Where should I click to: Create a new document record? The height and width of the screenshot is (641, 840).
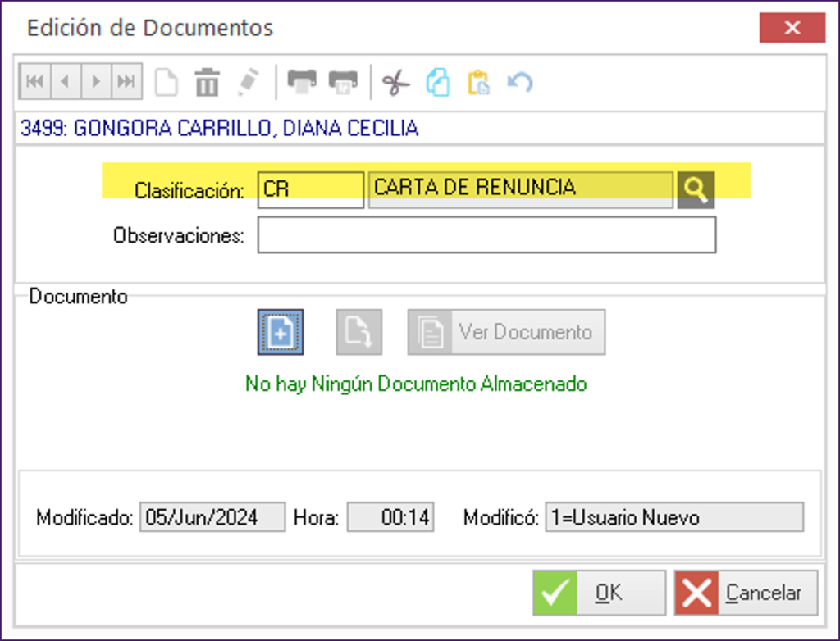coord(166,81)
